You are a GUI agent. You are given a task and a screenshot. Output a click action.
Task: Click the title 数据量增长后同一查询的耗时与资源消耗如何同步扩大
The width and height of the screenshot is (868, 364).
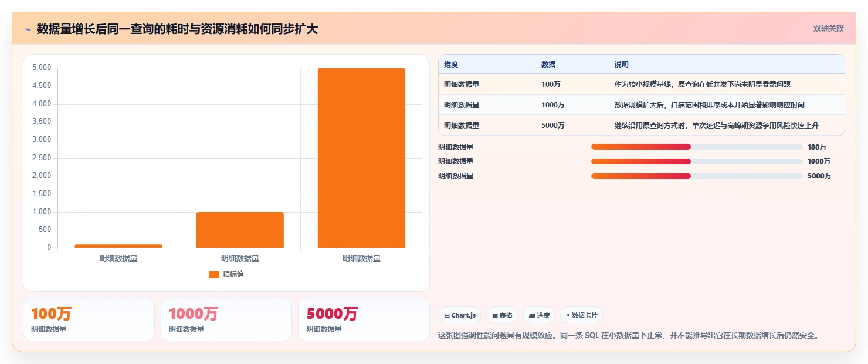click(177, 29)
